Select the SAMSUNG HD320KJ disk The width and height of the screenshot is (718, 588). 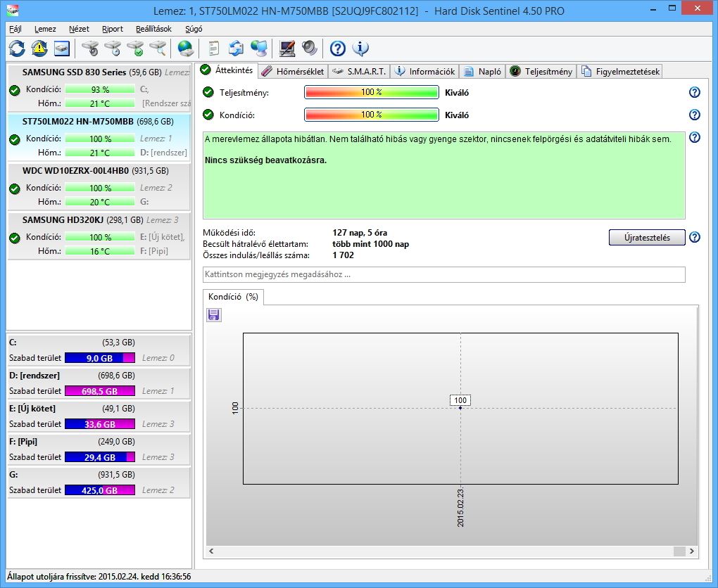(99, 236)
